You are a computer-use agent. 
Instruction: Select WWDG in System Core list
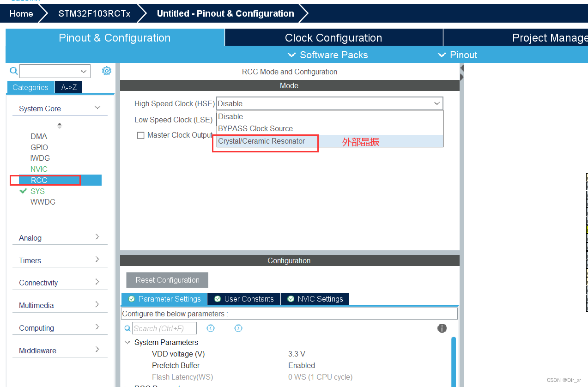point(43,202)
